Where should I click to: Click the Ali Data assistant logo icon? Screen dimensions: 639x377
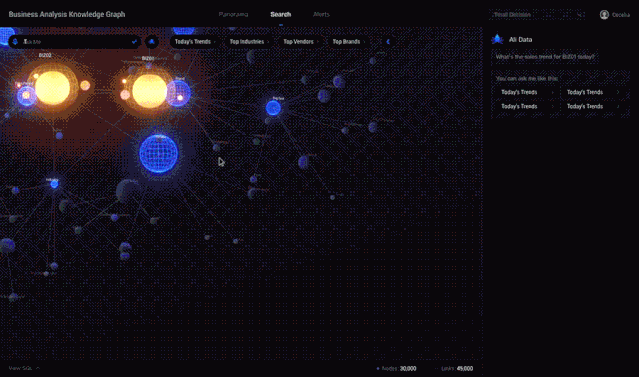click(x=497, y=40)
